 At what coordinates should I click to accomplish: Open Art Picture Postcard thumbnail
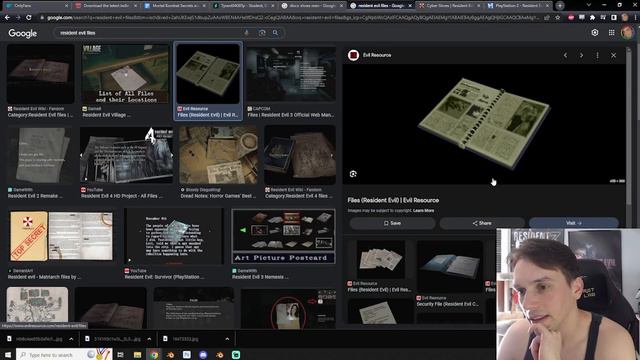coord(284,236)
